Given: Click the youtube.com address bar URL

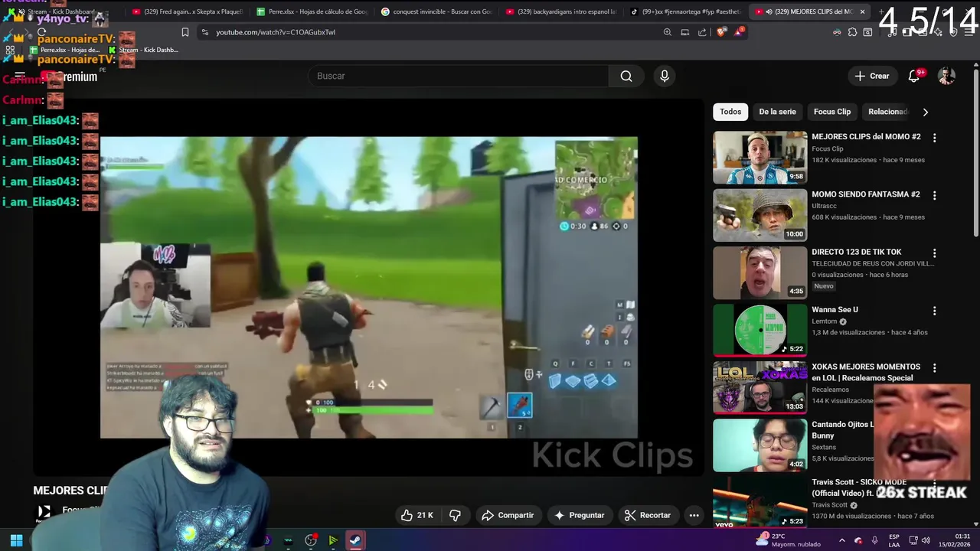Looking at the screenshot, I should tap(276, 32).
